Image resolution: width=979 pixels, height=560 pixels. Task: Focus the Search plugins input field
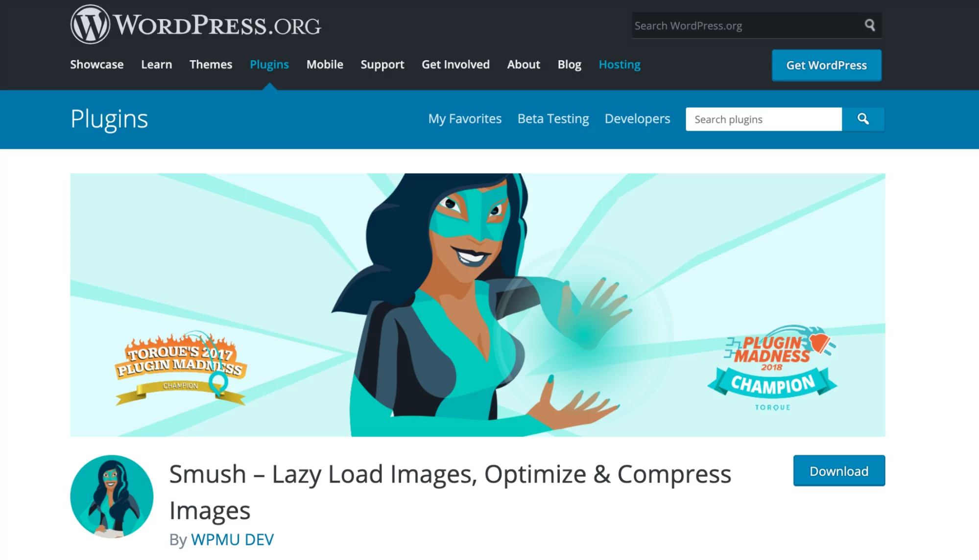tap(764, 119)
